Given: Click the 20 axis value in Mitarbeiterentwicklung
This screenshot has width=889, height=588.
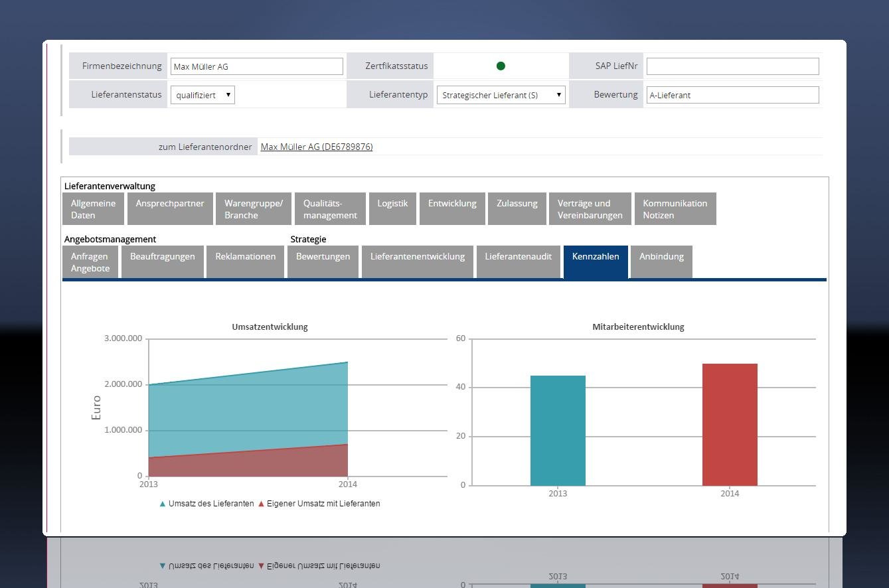Looking at the screenshot, I should tap(461, 436).
